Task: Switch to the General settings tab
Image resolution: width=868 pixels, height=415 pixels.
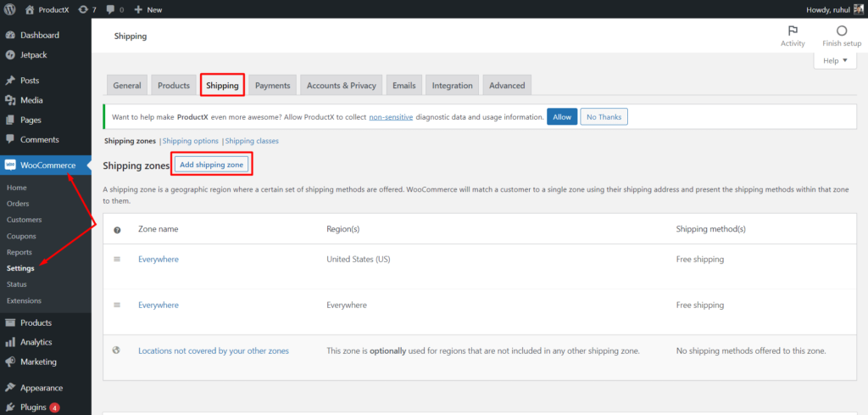Action: tap(127, 86)
